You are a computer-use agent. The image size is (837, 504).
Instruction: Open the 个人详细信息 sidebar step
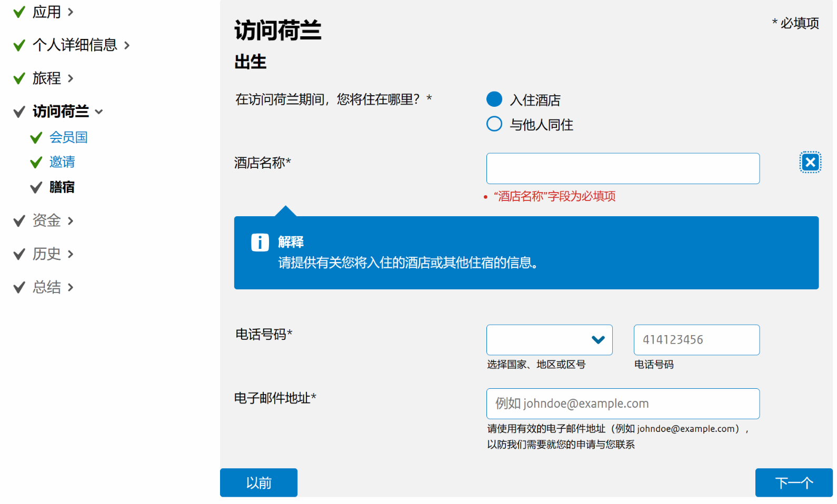(x=75, y=45)
